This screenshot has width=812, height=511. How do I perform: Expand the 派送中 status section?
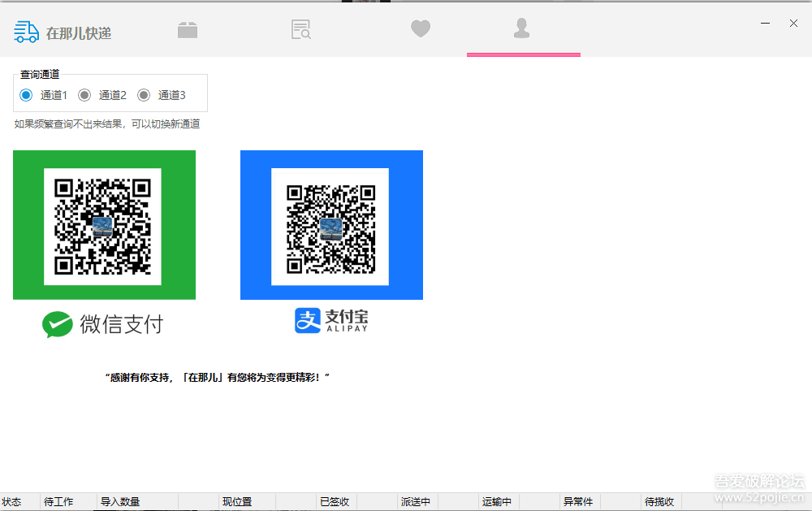[x=417, y=502]
